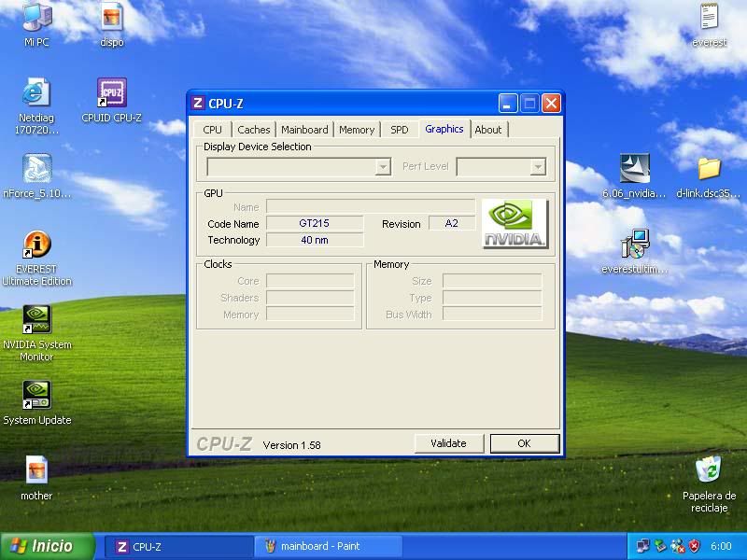
Task: Select the SPD tab
Action: pyautogui.click(x=400, y=130)
